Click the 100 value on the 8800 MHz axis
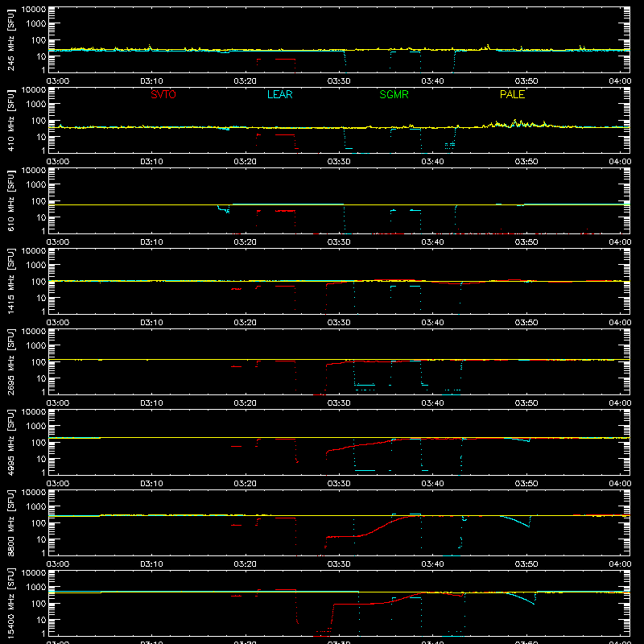The image size is (644, 644). (39, 523)
